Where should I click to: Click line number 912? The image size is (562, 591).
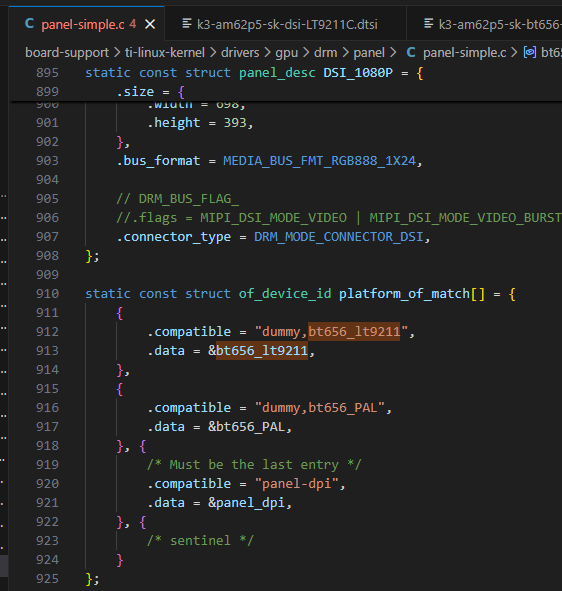(x=47, y=332)
